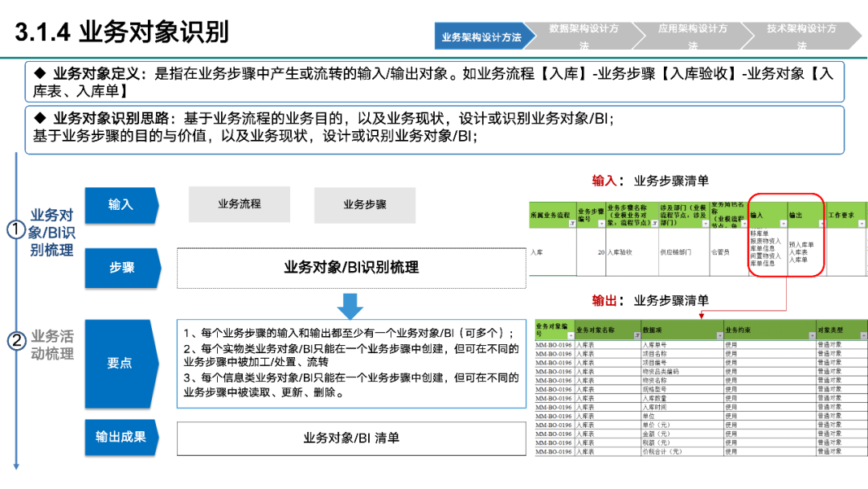Click the blue 步骤 arrow label

pos(122,268)
